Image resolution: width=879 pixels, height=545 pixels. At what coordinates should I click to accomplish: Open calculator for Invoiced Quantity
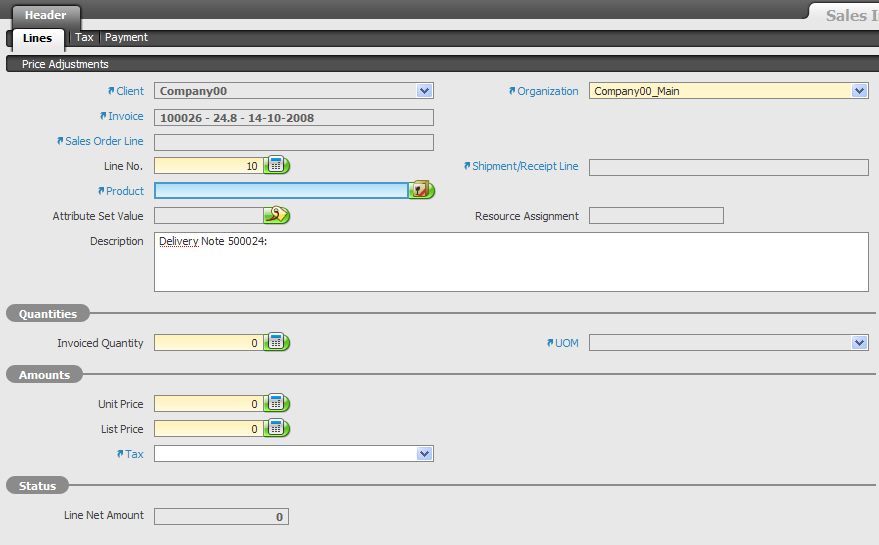click(276, 342)
